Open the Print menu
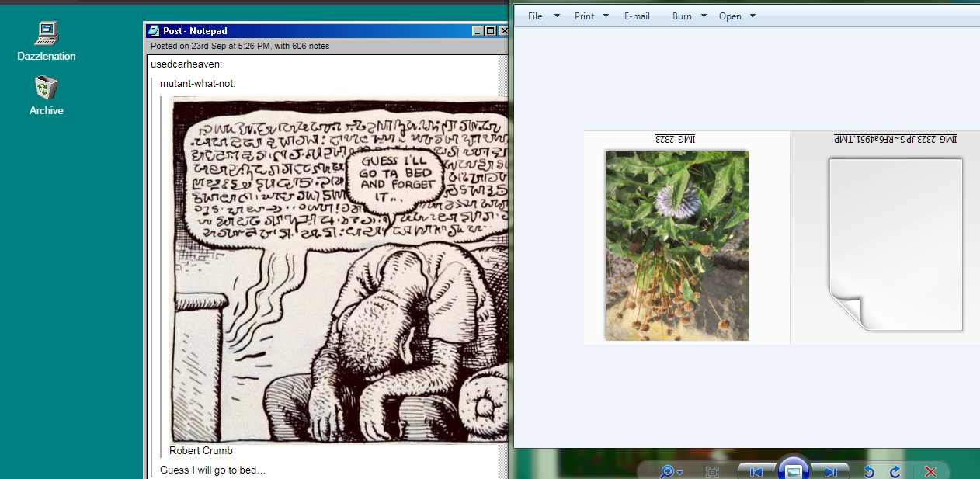Viewport: 980px width, 479px height. pyautogui.click(x=584, y=16)
